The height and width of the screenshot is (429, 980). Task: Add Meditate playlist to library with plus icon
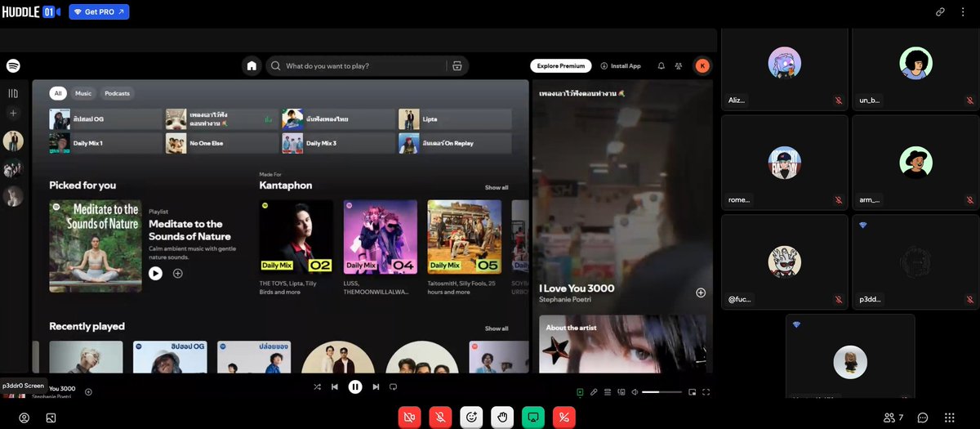(178, 273)
